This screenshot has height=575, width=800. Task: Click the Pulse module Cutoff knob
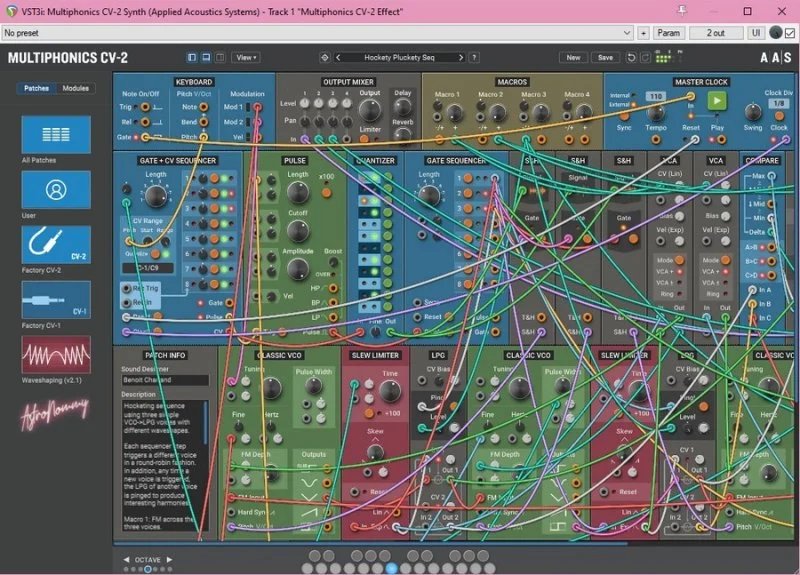pyautogui.click(x=298, y=231)
